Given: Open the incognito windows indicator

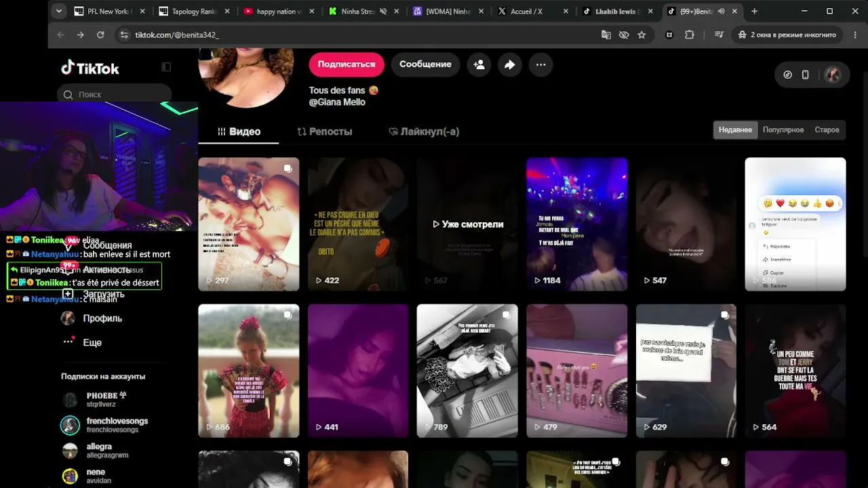Looking at the screenshot, I should (787, 35).
